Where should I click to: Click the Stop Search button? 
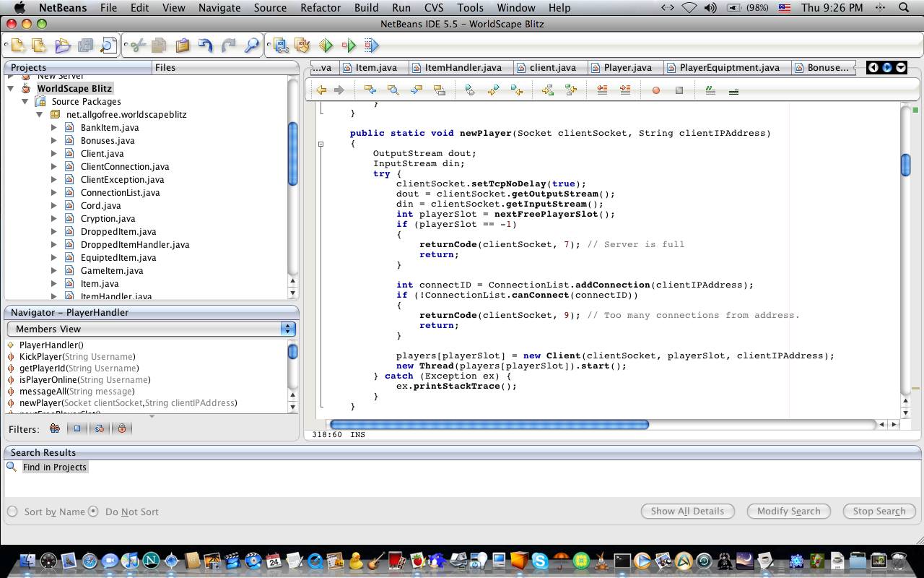coord(879,511)
